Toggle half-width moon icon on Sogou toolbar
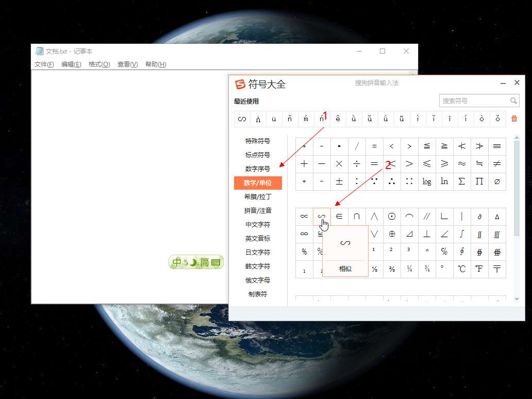 point(193,262)
